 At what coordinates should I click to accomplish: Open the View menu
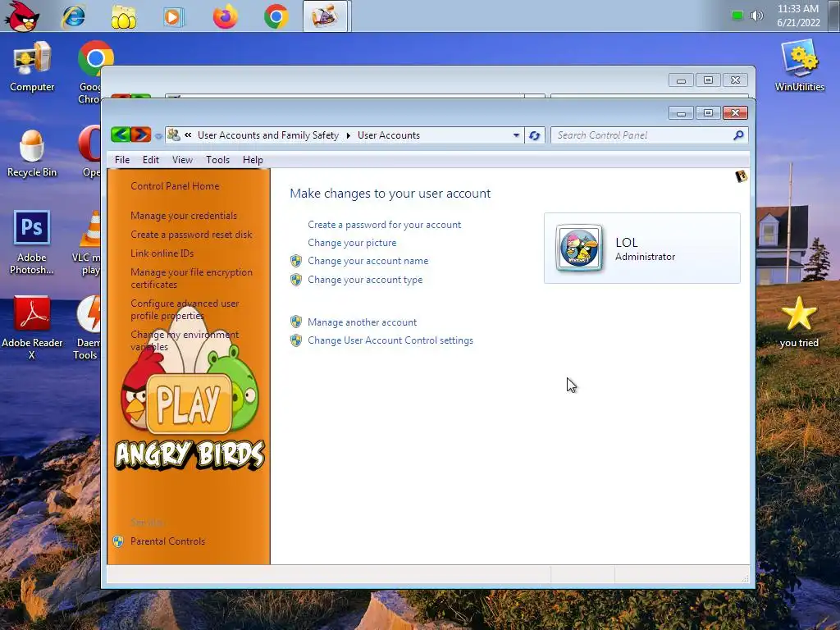coord(182,160)
